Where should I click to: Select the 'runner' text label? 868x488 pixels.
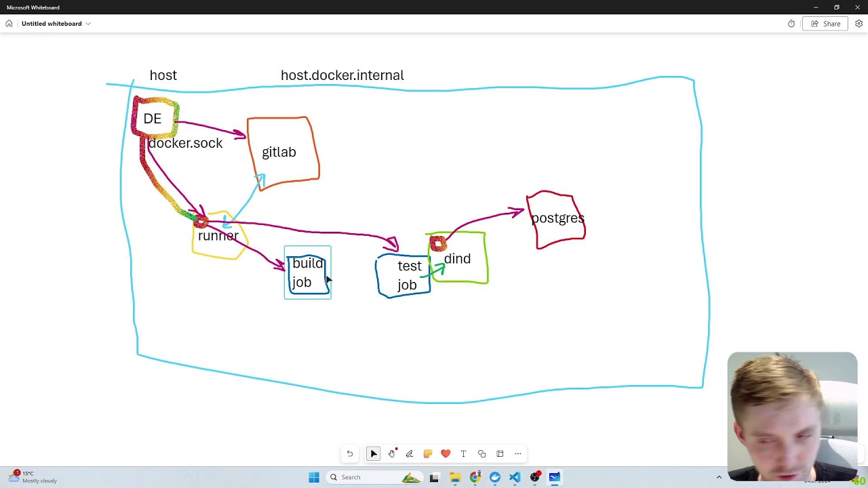pyautogui.click(x=218, y=236)
